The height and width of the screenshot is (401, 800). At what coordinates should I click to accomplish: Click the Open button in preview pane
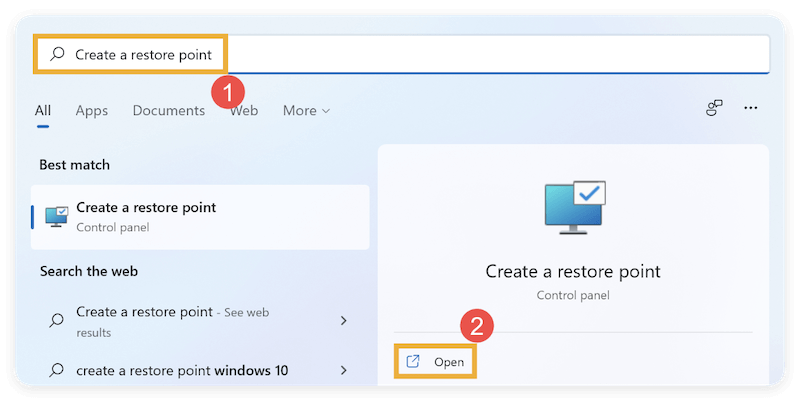[435, 362]
